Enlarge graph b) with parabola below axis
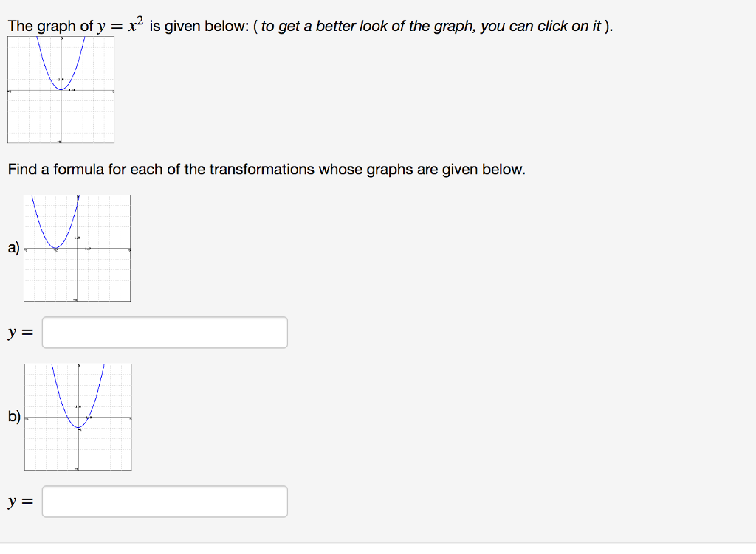756x554 pixels. [78, 418]
